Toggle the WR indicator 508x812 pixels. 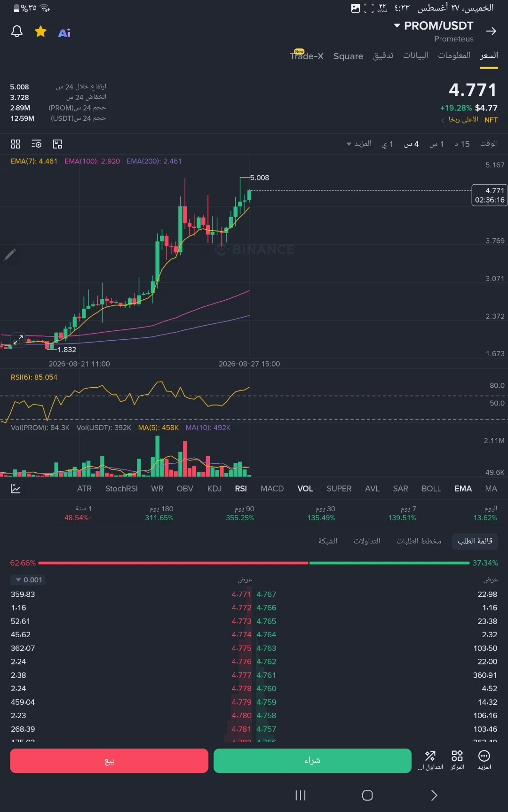tap(157, 489)
